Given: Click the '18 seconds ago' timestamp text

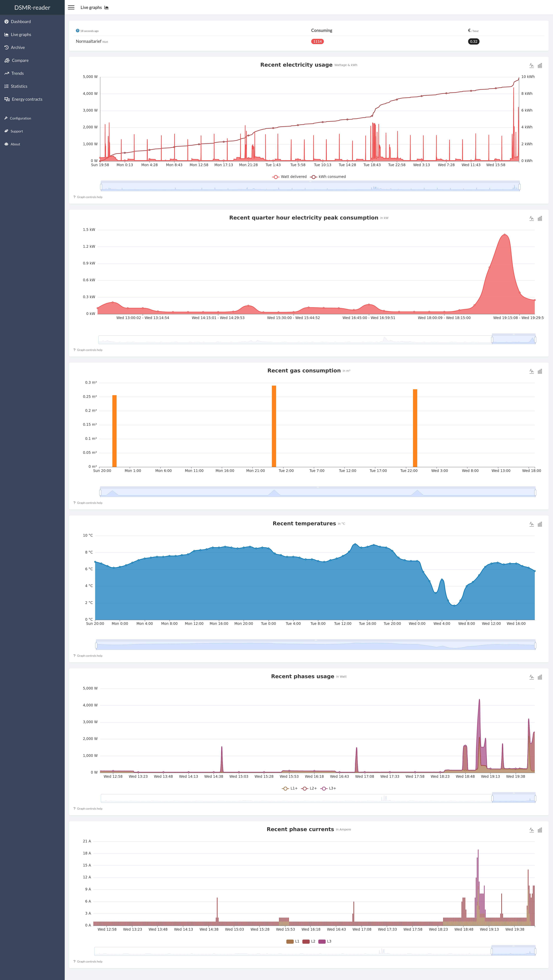Looking at the screenshot, I should coord(89,31).
